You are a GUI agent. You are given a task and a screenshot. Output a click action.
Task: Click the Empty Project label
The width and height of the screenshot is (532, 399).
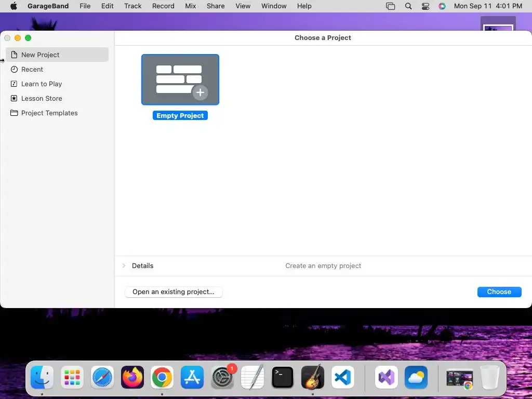point(180,116)
